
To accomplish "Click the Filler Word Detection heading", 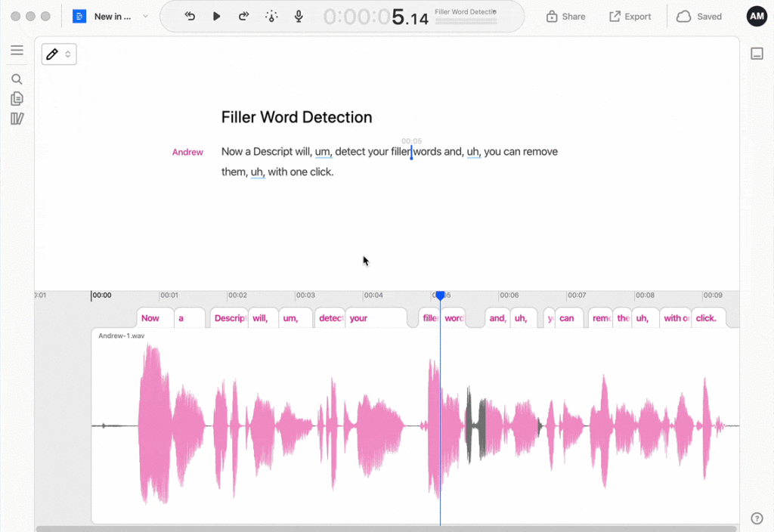I will pos(296,117).
